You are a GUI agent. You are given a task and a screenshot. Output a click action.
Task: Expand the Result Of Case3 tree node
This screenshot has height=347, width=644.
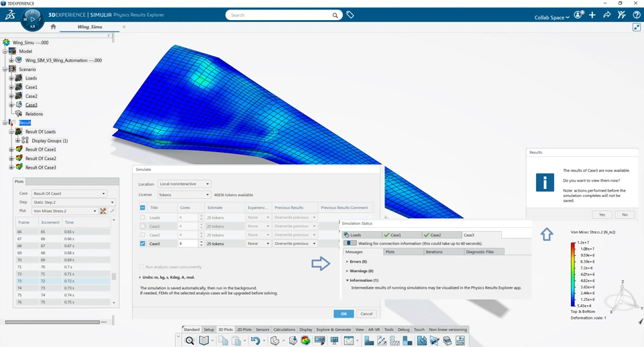tap(11, 167)
